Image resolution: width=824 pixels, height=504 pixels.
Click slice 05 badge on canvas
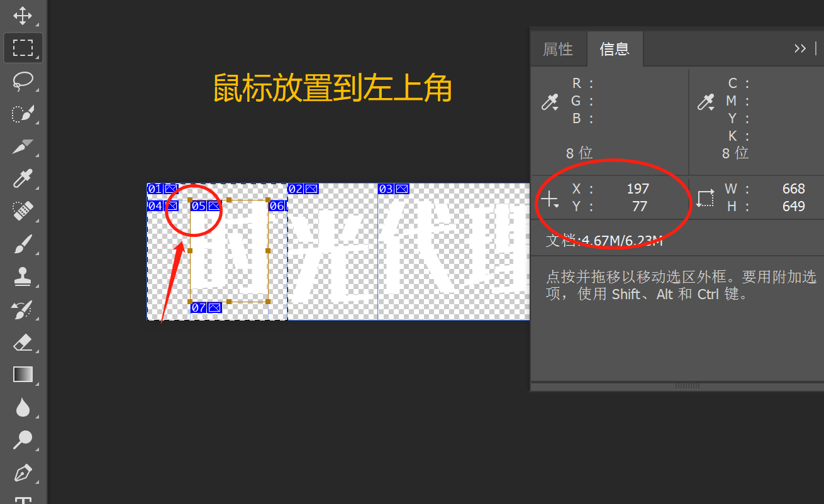(x=206, y=205)
